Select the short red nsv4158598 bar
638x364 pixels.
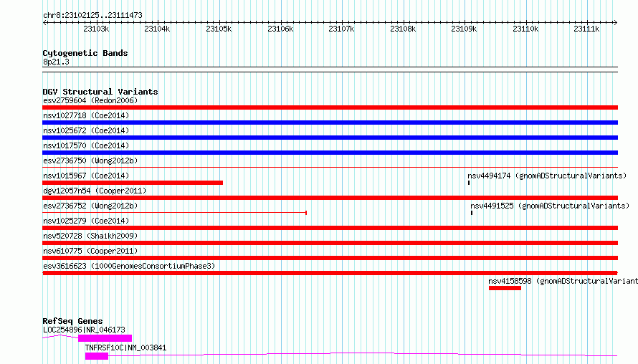[x=505, y=288]
